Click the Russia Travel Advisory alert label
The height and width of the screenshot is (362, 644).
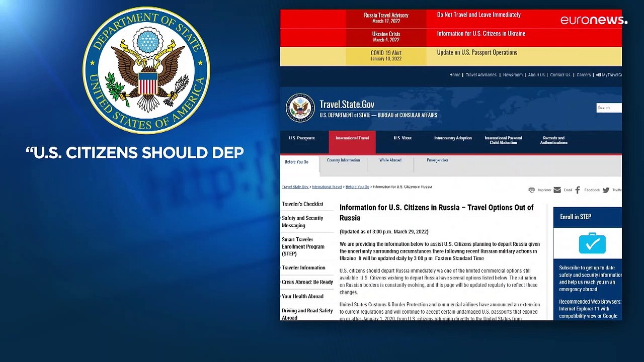tap(386, 18)
